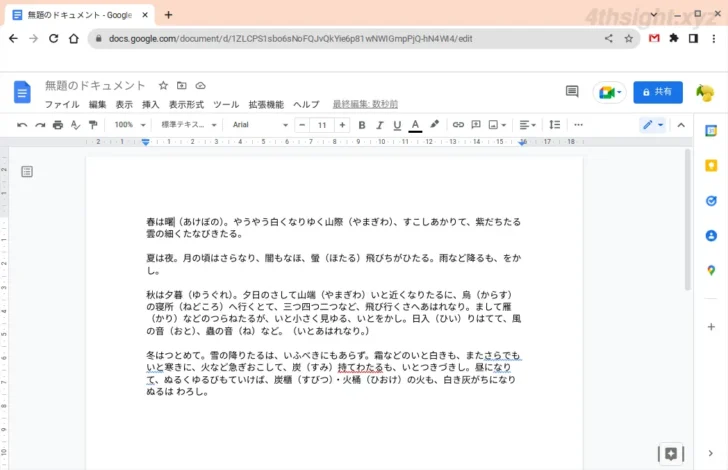Click the Explore button bottom right
Screen dimensions: 728x470
[x=671, y=454]
